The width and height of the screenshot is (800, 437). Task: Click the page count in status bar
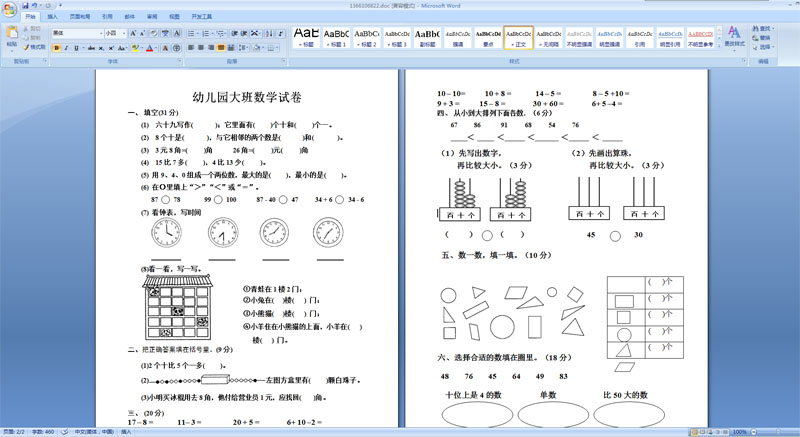point(14,432)
